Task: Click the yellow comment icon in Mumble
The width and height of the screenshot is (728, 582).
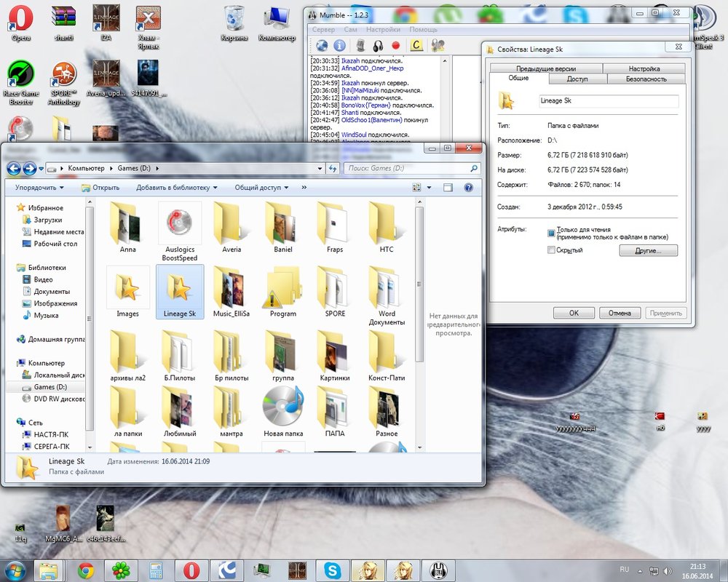Action: click(x=416, y=45)
